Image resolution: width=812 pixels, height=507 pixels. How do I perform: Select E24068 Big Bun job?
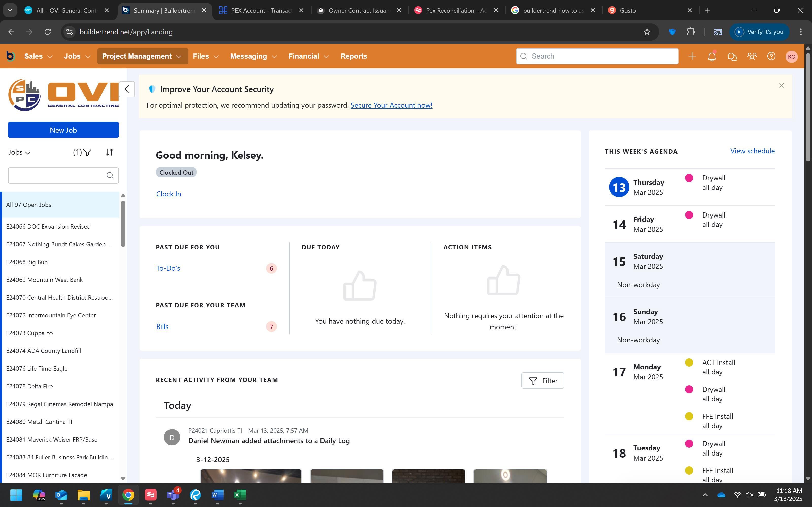point(27,262)
